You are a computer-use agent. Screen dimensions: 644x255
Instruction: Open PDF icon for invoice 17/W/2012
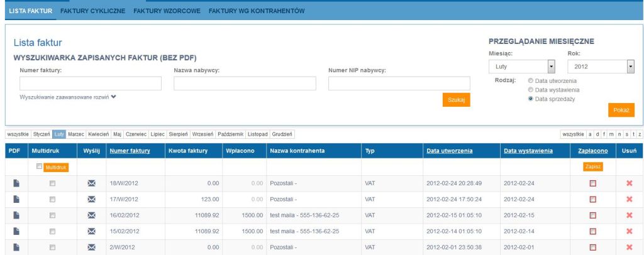point(16,199)
